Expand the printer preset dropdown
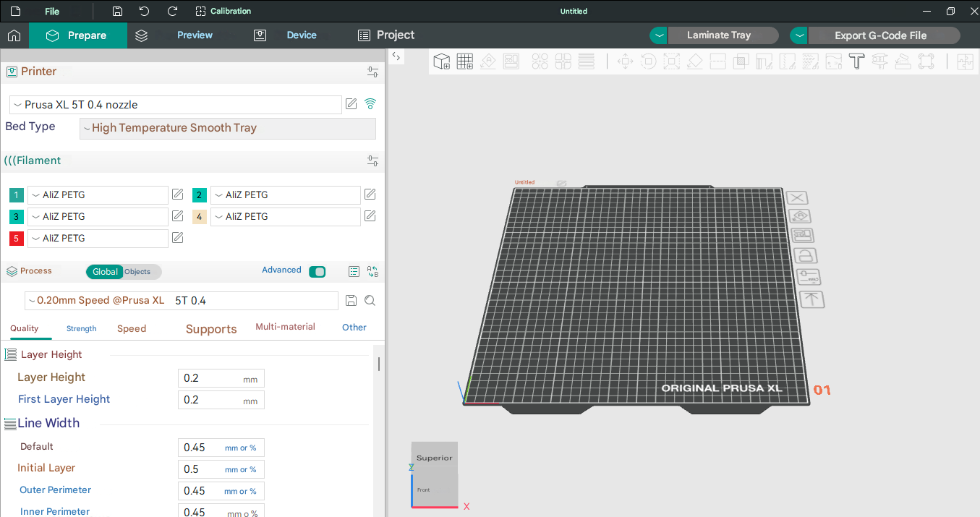980x517 pixels. coord(175,105)
